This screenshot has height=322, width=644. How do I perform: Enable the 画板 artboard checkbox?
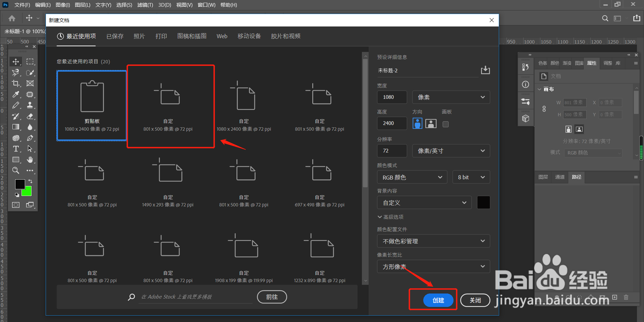coord(445,124)
